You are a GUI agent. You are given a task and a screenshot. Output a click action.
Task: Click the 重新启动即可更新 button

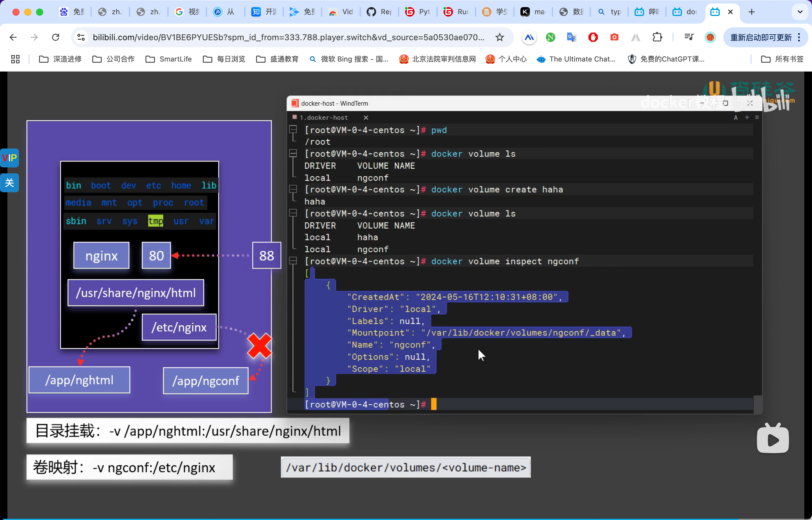click(760, 37)
